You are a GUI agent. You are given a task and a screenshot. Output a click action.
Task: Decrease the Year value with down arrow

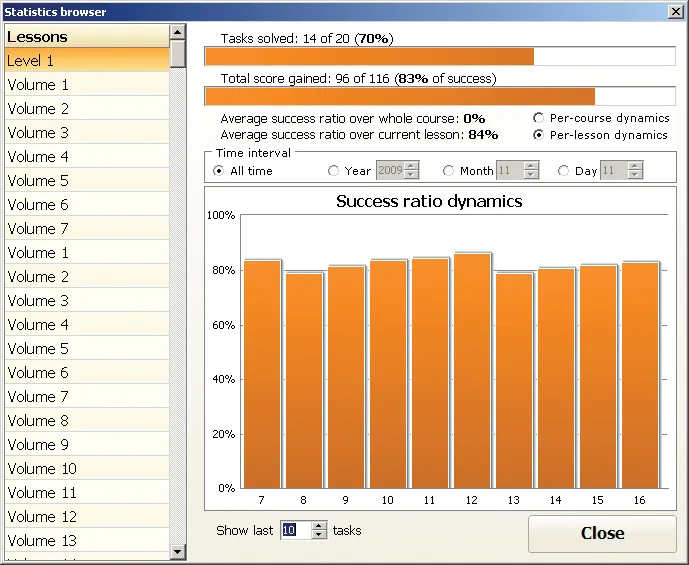coord(411,175)
